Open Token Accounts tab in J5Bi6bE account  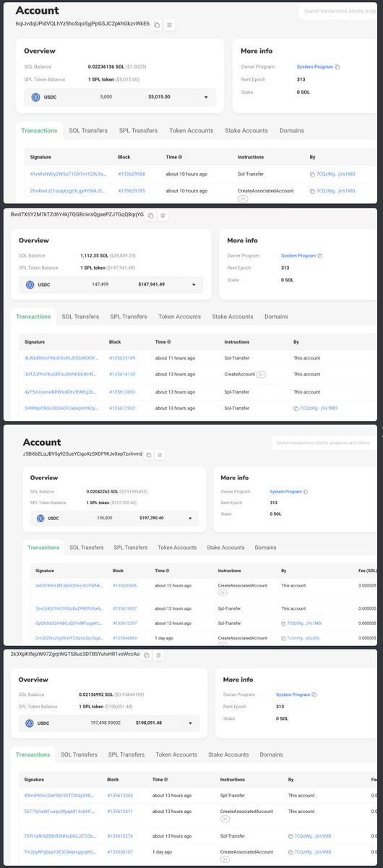[177, 548]
